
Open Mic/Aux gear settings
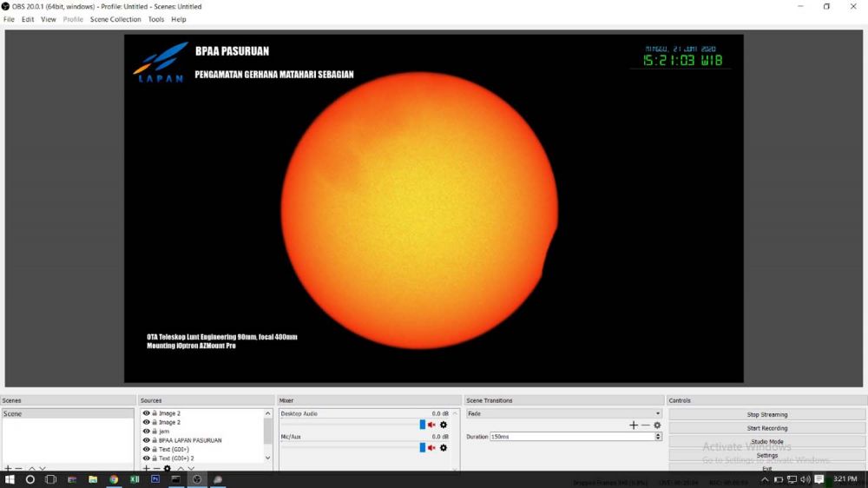444,448
